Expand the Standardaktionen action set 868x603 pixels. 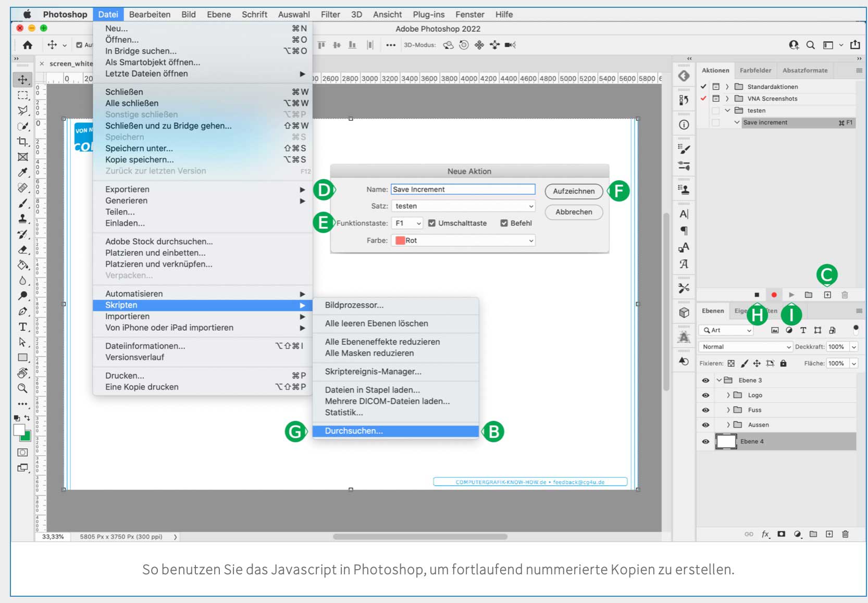(727, 86)
